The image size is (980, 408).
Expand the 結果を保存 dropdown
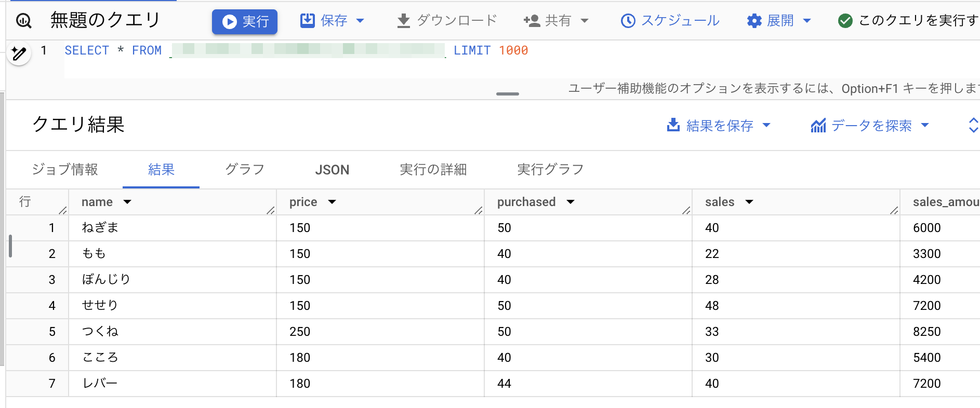[x=766, y=125]
